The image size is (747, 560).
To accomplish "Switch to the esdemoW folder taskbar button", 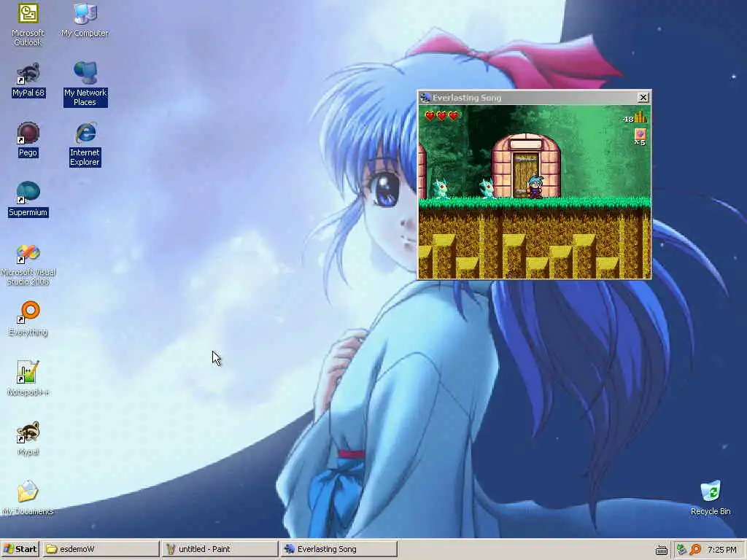I will point(101,549).
